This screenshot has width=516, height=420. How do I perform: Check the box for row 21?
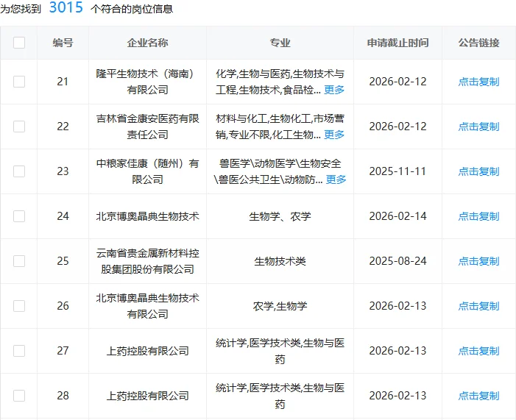(x=19, y=82)
